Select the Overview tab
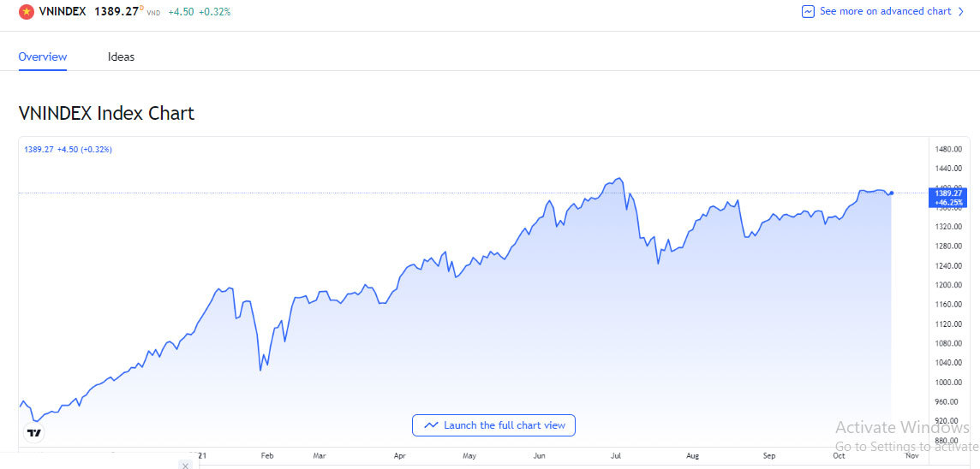 [x=43, y=57]
